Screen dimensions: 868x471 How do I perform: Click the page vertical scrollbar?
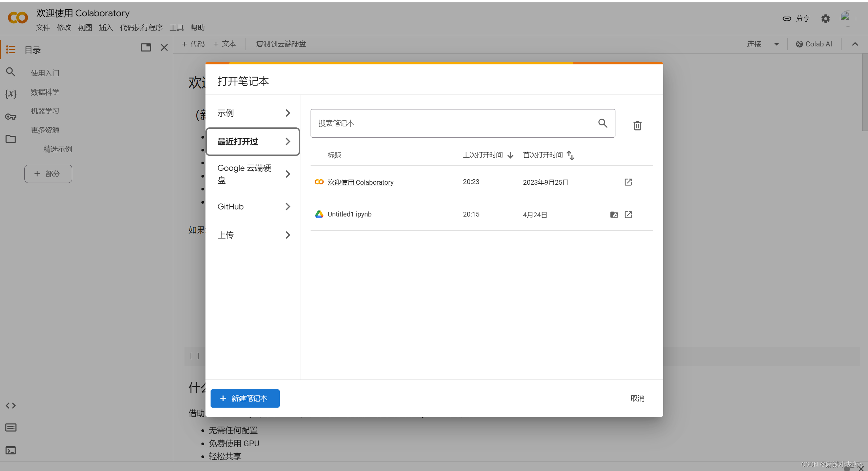coord(865,92)
